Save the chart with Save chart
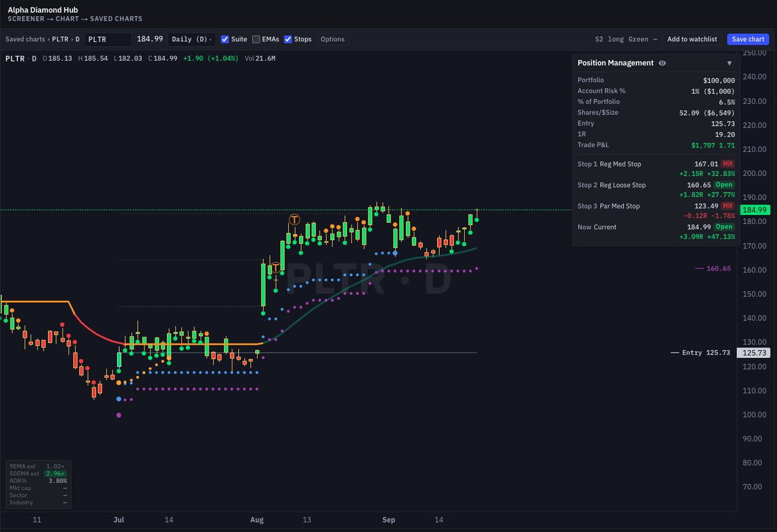This screenshot has width=777, height=532. (748, 39)
